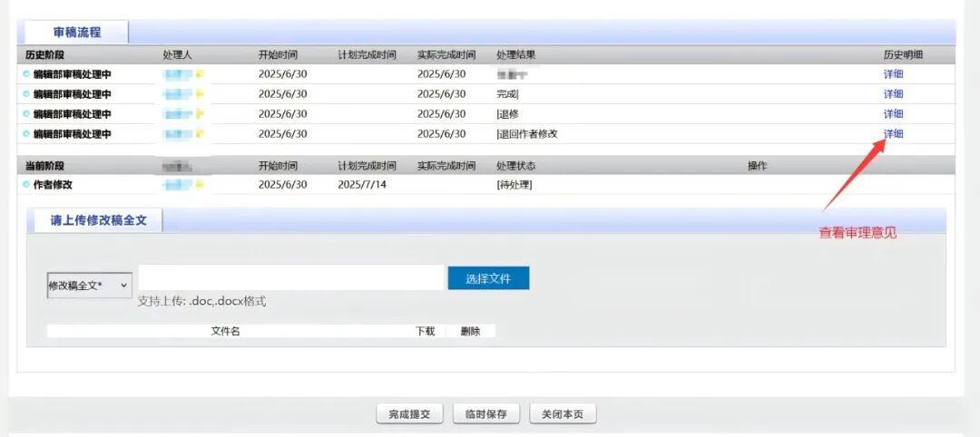Click the stage bullet icon in the 完成 row
Image resolution: width=980 pixels, height=437 pixels.
(x=26, y=94)
